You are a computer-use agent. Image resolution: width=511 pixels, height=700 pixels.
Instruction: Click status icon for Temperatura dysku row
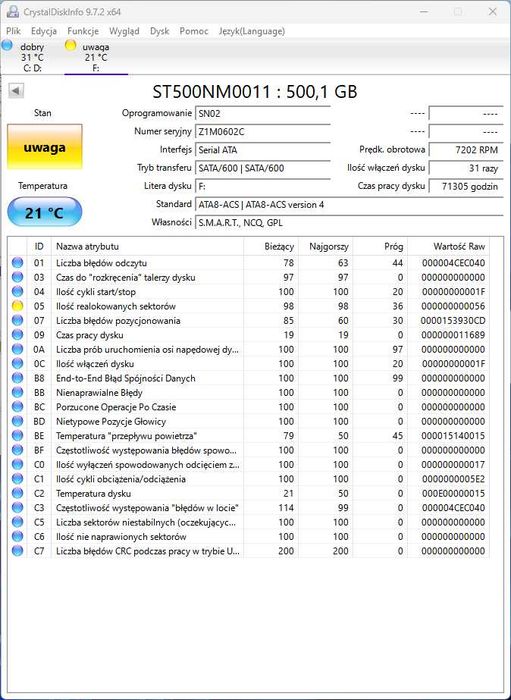(17, 493)
